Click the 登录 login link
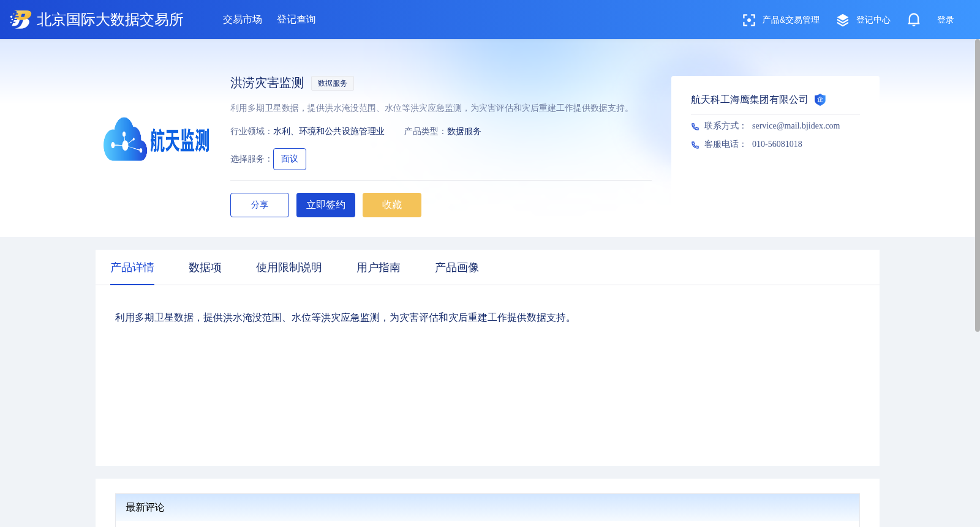The height and width of the screenshot is (527, 980). (946, 20)
